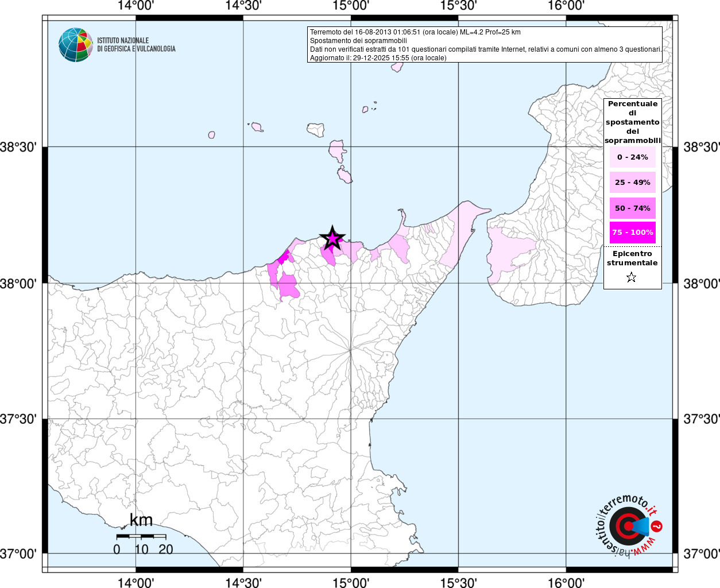Click the top 15°00' longitude label
The width and height of the screenshot is (720, 588).
[351, 6]
